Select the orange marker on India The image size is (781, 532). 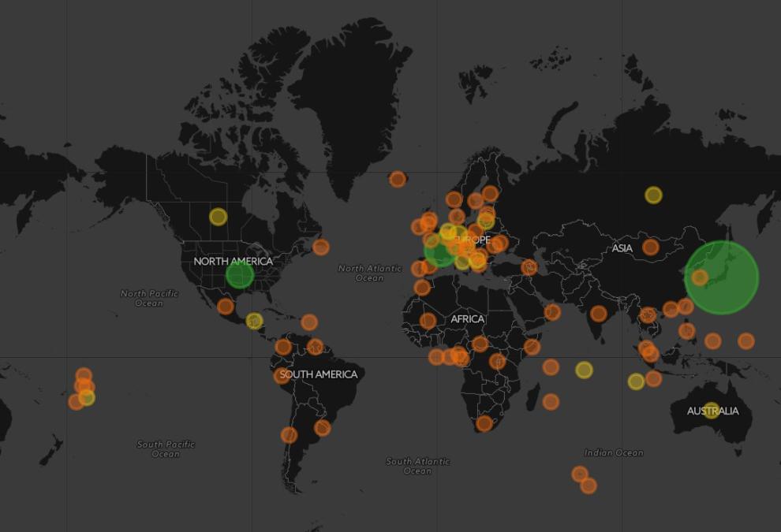tap(599, 314)
